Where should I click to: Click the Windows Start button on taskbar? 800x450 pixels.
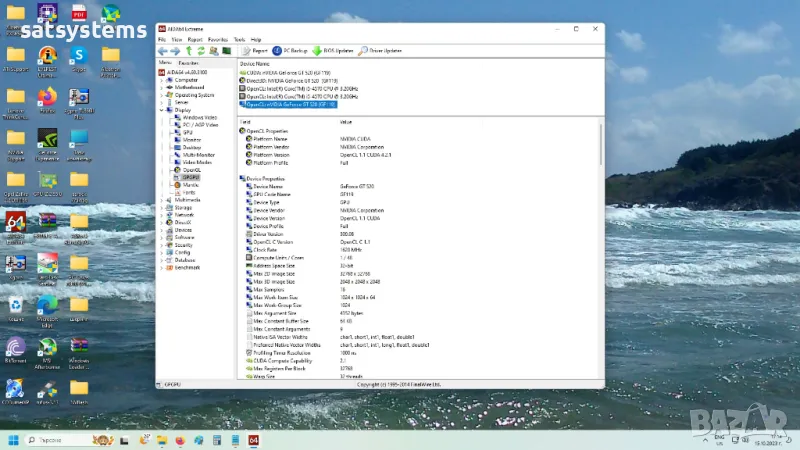coord(14,440)
